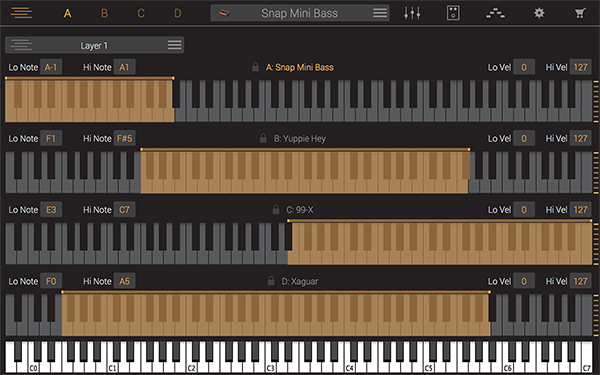Play the C0 key on keyboard
The image size is (600, 375).
(33, 367)
